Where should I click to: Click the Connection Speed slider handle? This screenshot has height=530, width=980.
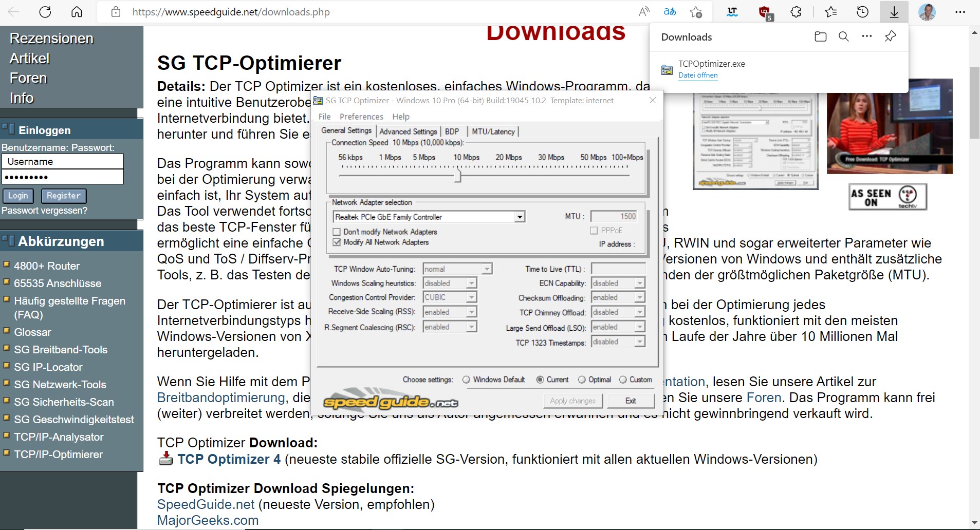(457, 176)
